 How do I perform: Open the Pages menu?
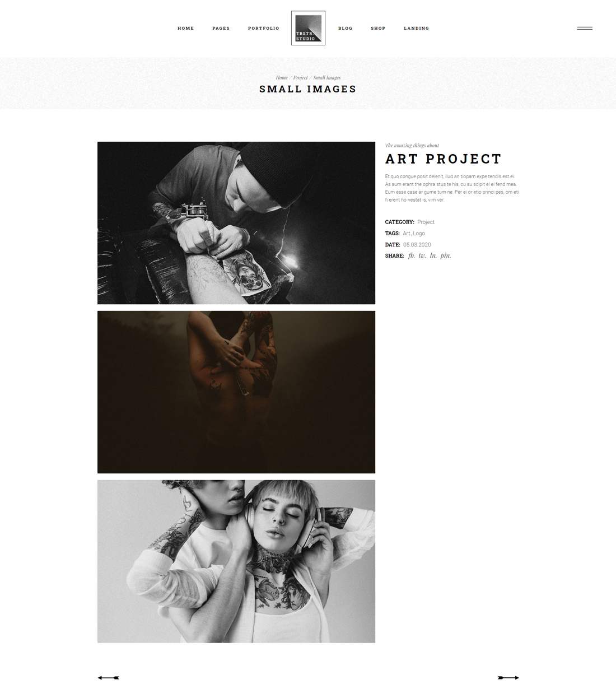coord(221,28)
